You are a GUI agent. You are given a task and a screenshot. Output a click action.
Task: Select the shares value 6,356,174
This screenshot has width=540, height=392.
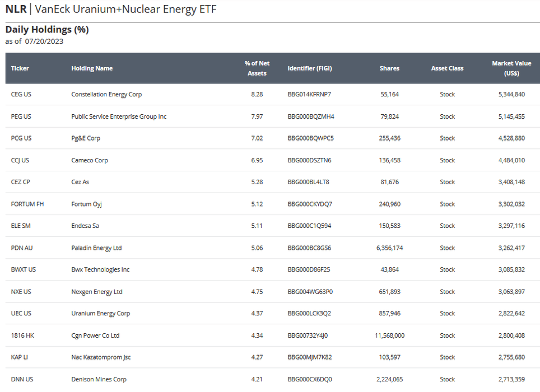pos(389,248)
